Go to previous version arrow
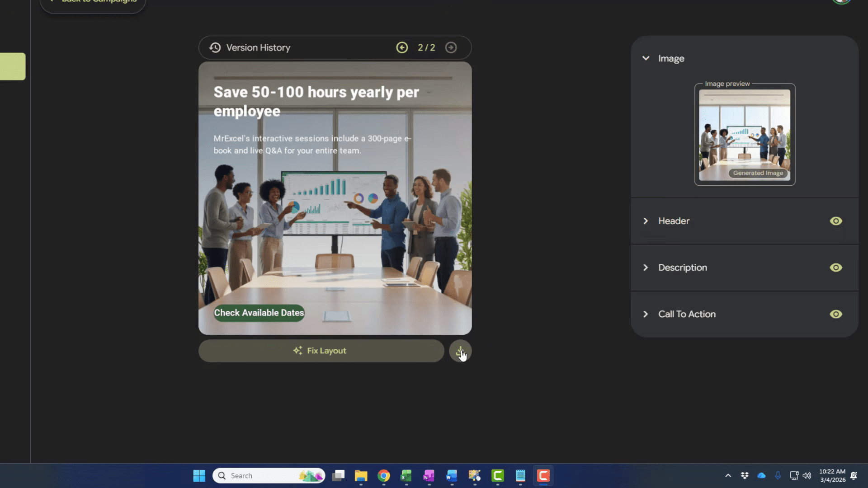This screenshot has height=488, width=868. coord(402,47)
